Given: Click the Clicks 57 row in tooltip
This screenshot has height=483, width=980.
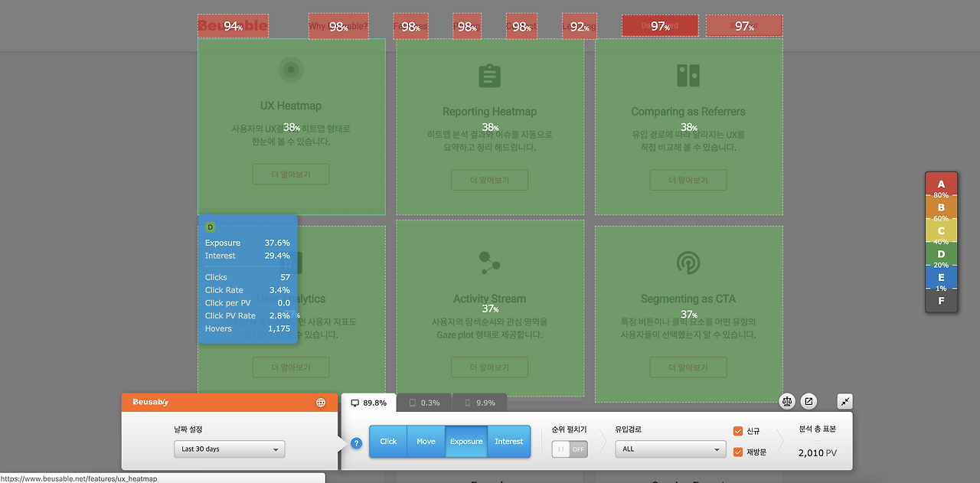Looking at the screenshot, I should (247, 277).
